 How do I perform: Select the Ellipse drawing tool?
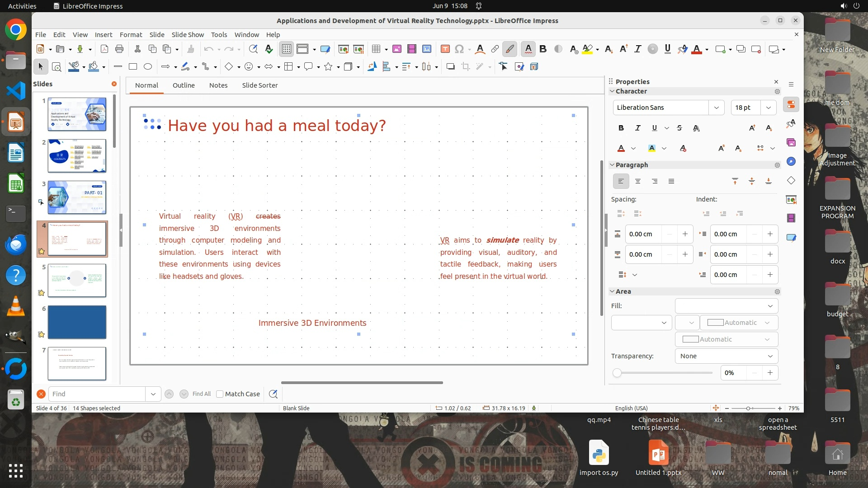[x=148, y=67]
